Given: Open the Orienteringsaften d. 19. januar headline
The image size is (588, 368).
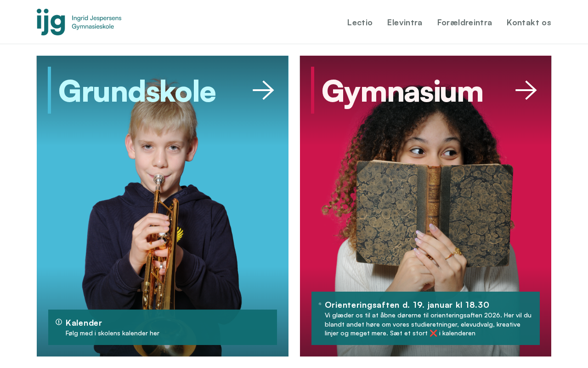Looking at the screenshot, I should [407, 305].
